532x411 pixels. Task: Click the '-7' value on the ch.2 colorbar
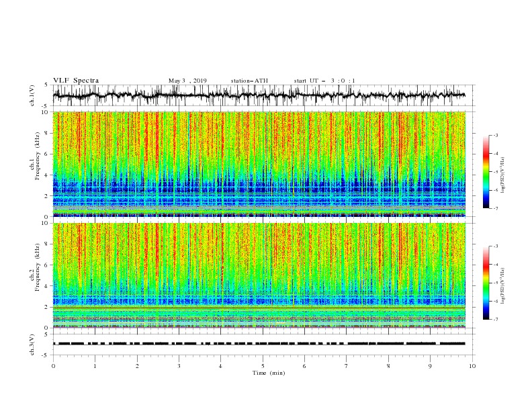[x=496, y=320]
